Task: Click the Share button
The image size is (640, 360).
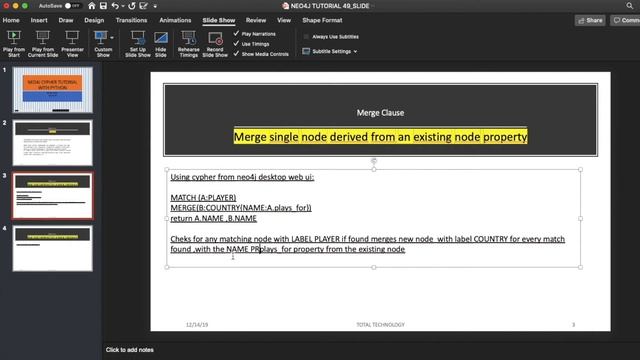Action: tap(590, 20)
